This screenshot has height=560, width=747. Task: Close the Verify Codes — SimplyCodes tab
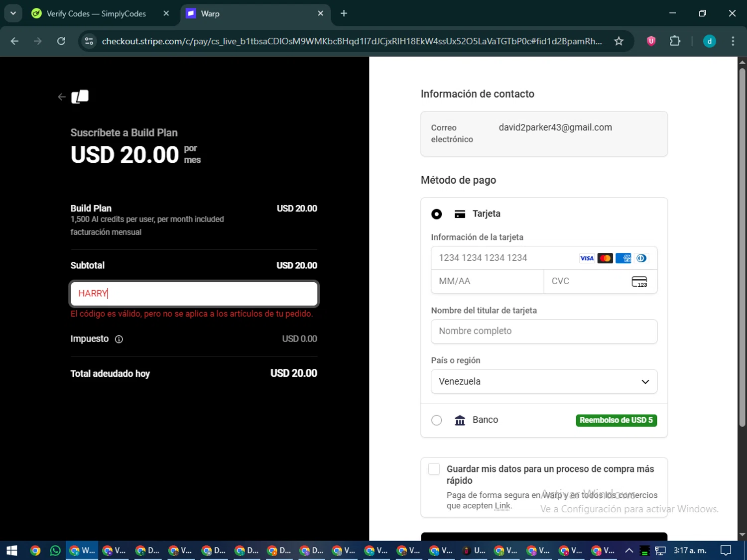coord(166,13)
